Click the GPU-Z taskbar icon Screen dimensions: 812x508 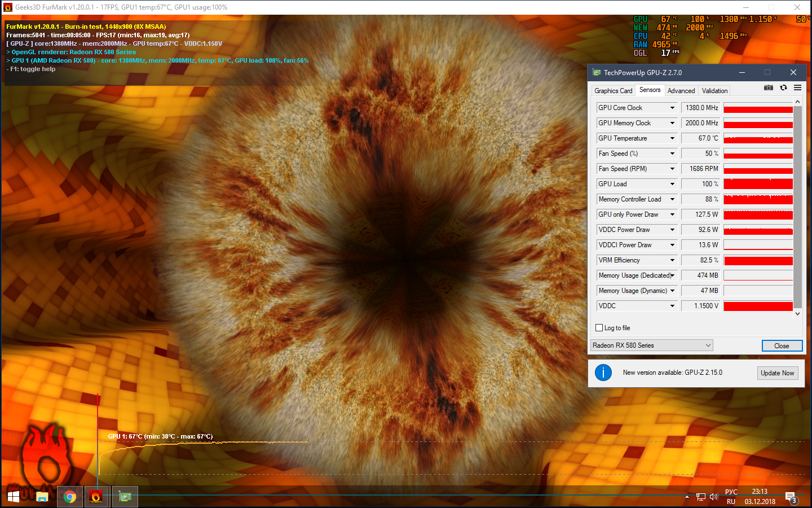tap(125, 497)
